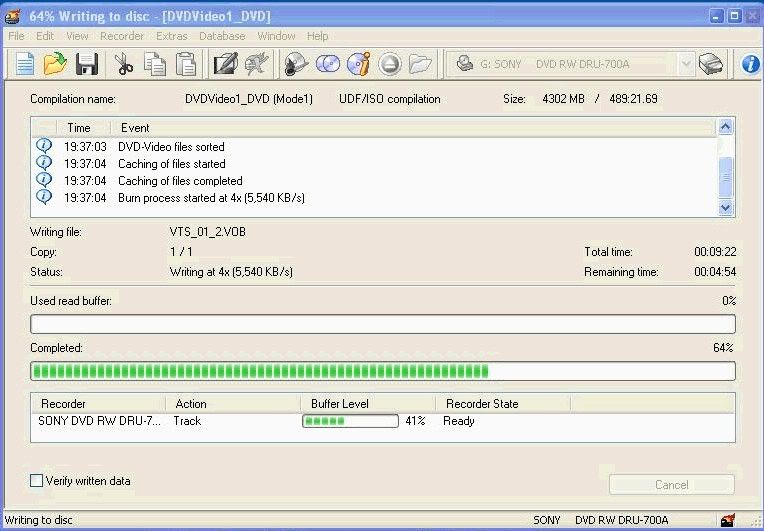
Task: Click the Open folder toolbar icon
Action: pos(55,64)
